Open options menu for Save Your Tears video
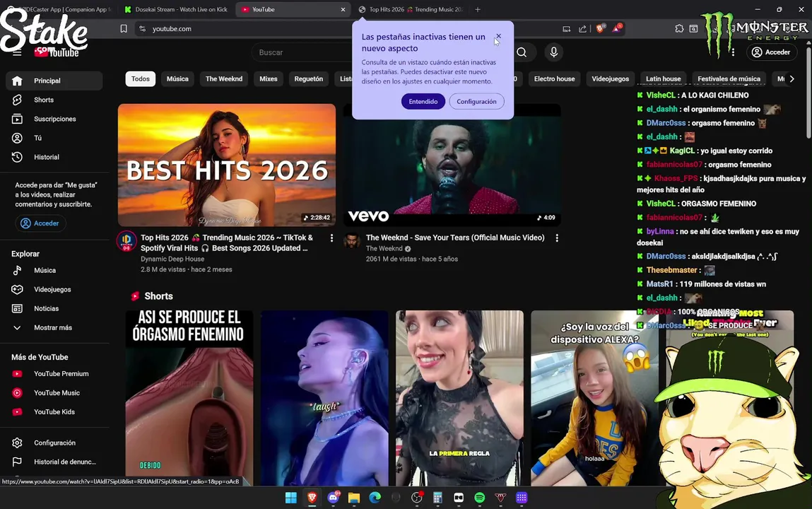This screenshot has width=812, height=509. [557, 238]
